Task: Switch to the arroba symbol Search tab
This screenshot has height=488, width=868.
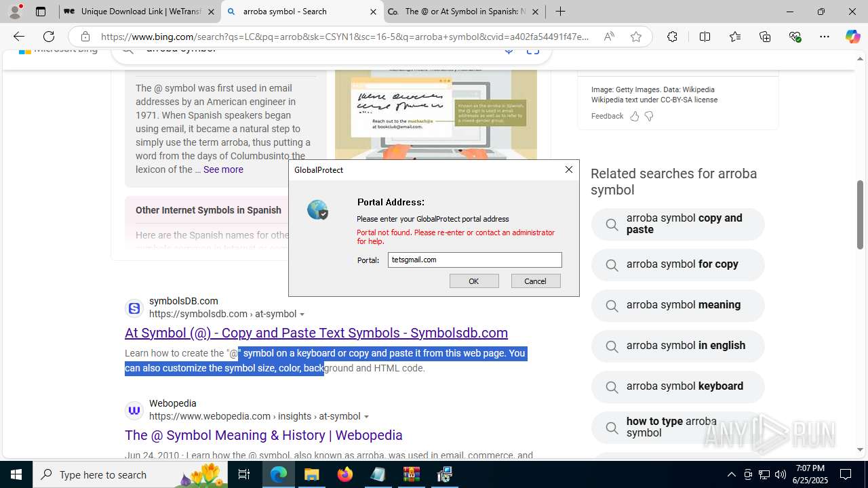Action: point(302,12)
